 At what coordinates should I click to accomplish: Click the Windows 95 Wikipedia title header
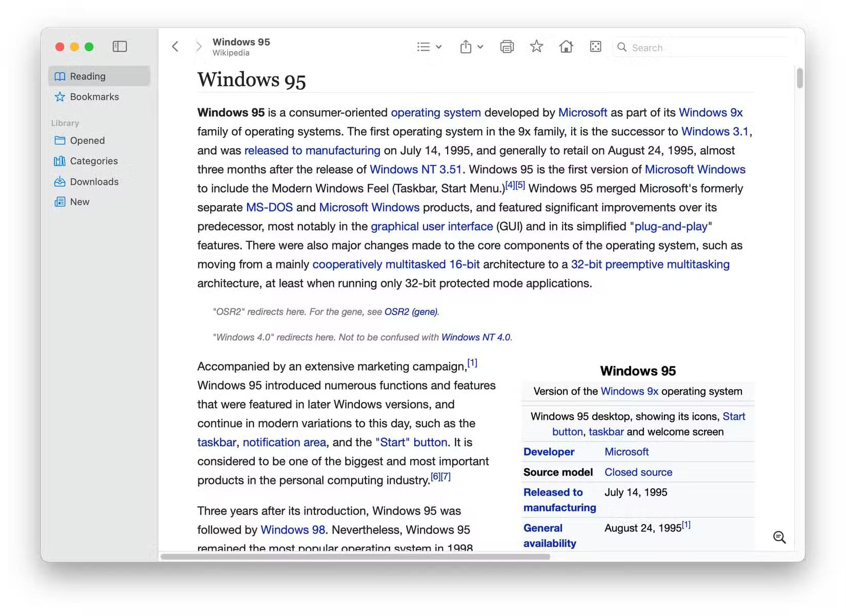pos(241,47)
